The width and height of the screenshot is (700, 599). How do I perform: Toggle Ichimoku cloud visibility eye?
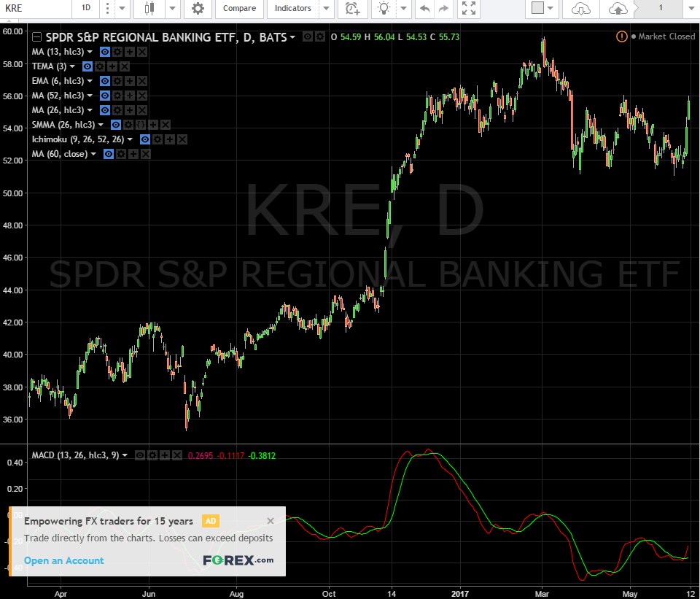click(145, 139)
